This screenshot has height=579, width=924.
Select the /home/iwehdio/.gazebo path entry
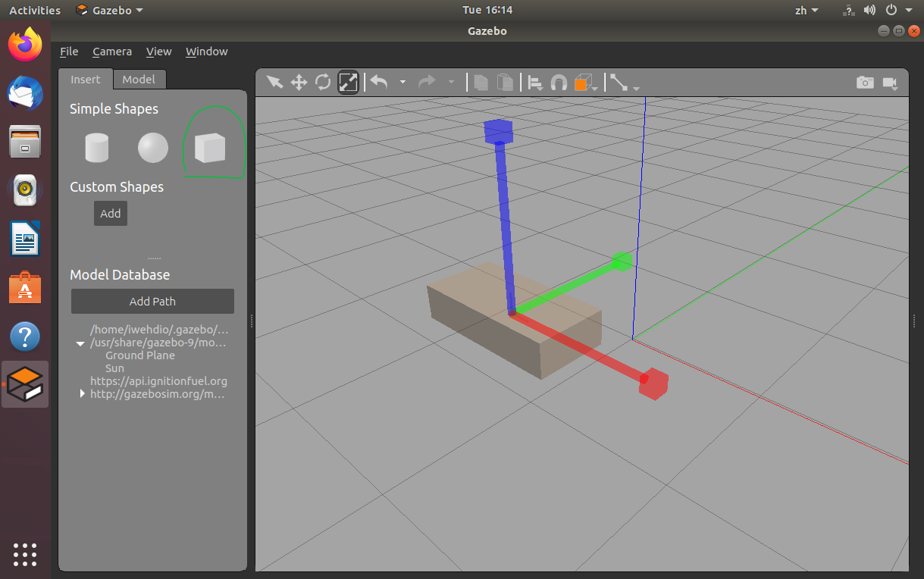tap(159, 330)
